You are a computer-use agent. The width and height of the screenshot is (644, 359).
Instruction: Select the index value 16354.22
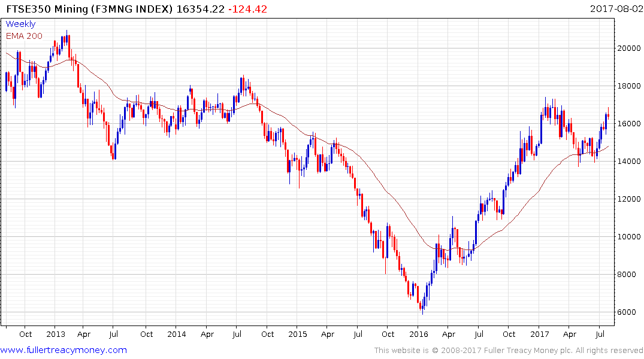pos(201,9)
